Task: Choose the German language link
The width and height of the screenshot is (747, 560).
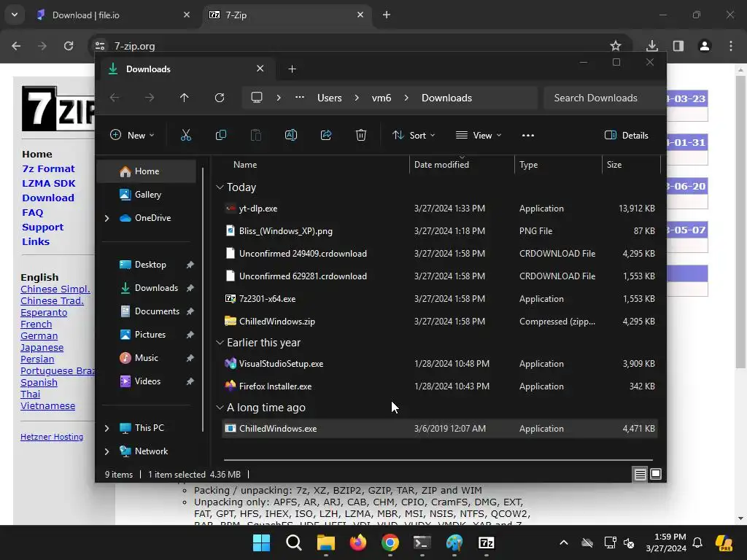Action: pyautogui.click(x=39, y=335)
